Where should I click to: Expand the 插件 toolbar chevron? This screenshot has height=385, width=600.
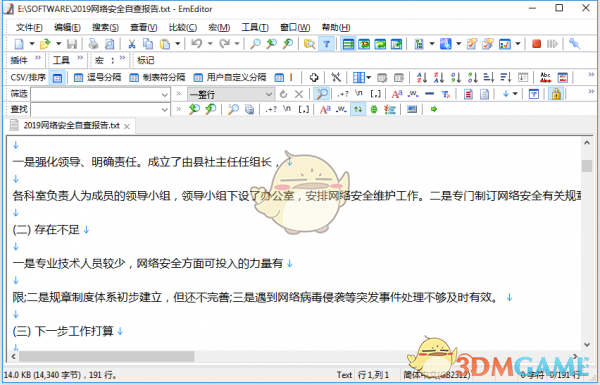click(x=38, y=58)
